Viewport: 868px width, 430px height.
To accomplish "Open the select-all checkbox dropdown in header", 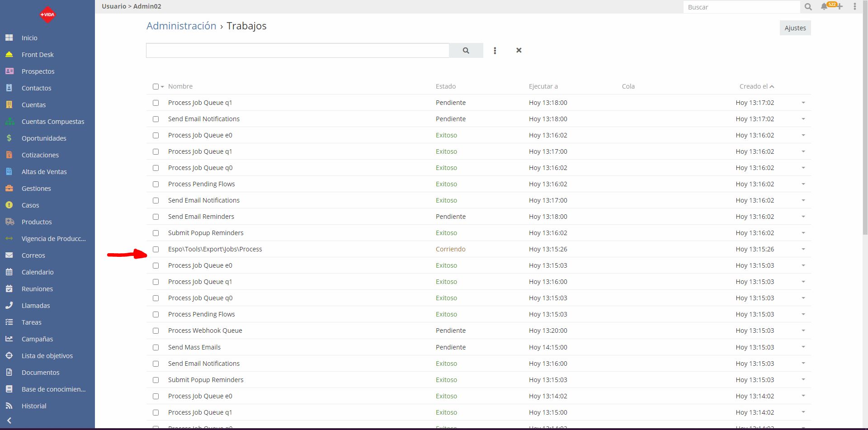I will point(162,86).
